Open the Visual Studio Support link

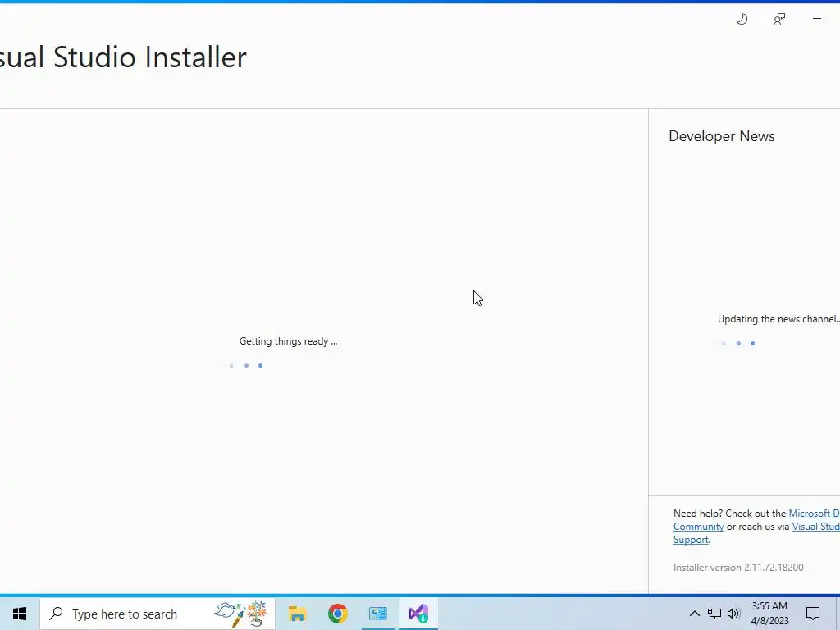[816, 527]
